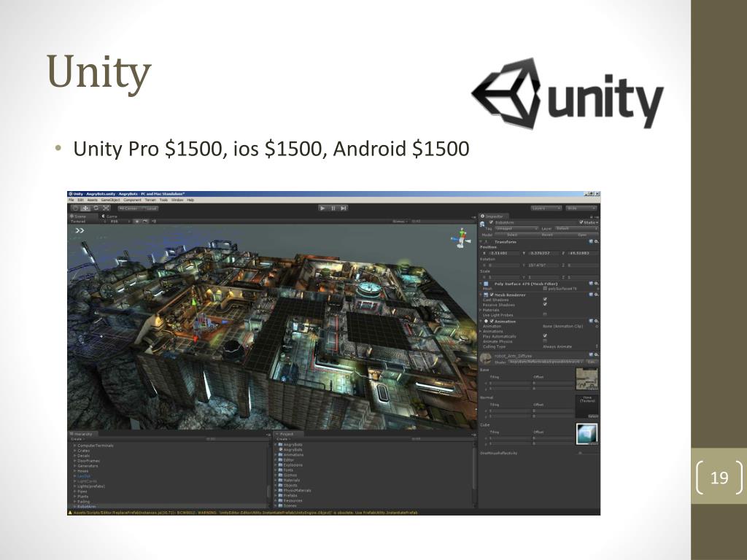Click the Pause button in toolbar
This screenshot has height=560, width=747.
click(x=333, y=208)
